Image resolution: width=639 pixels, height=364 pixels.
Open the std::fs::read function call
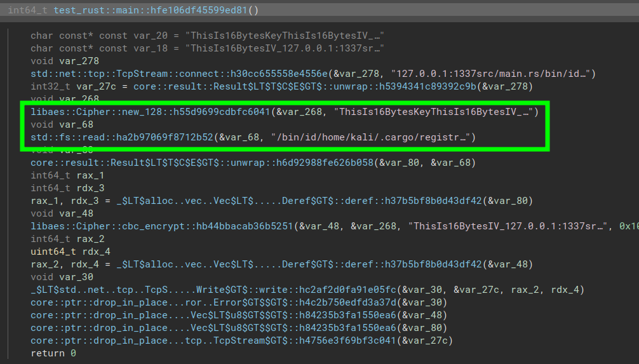tap(122, 137)
